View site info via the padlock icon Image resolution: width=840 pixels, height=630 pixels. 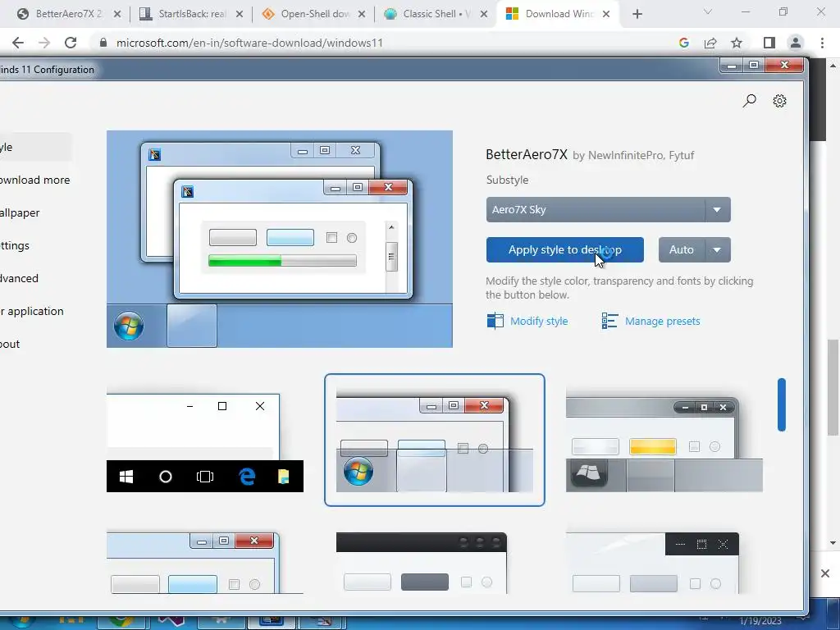tap(103, 43)
